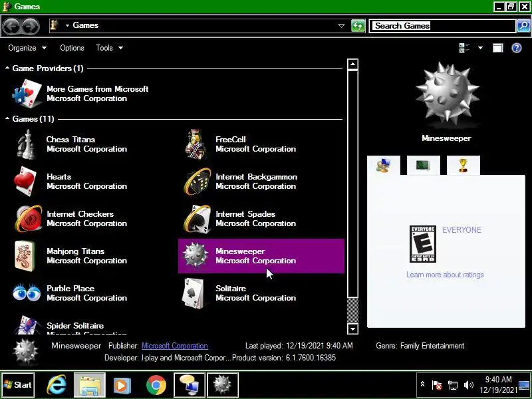
Task: Collapse the Game Providers group
Action: click(7, 68)
